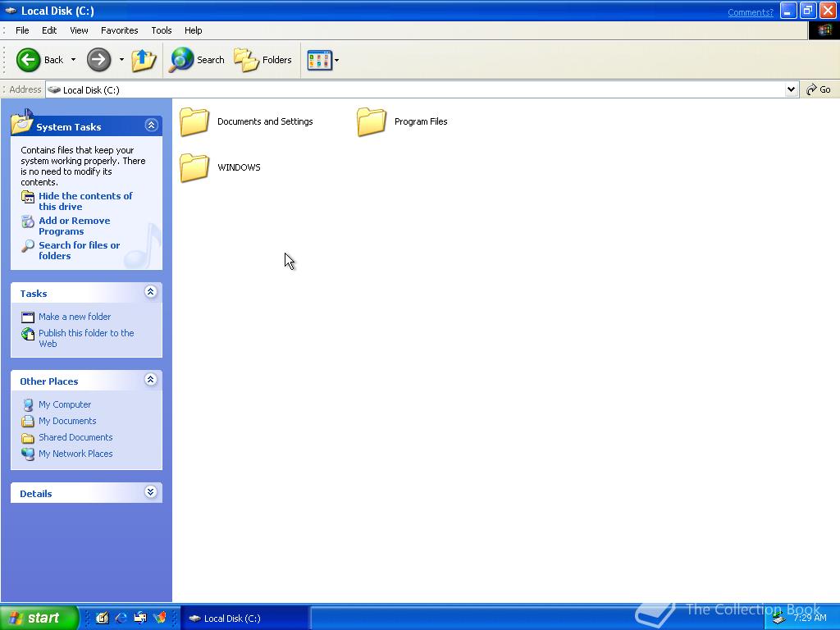Open the Tools menu
This screenshot has height=630, width=840.
point(162,30)
